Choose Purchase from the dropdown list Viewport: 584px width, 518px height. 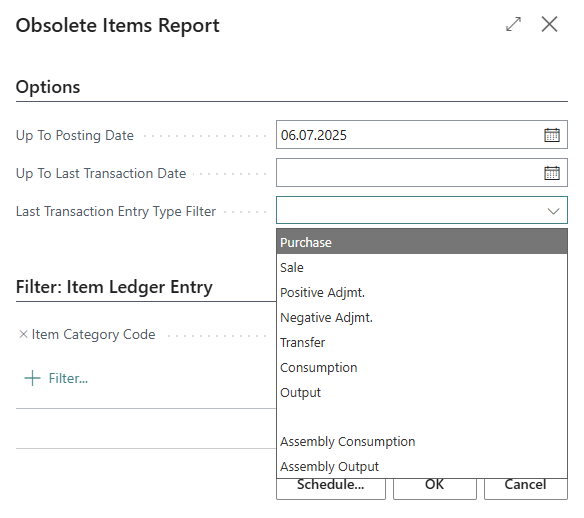422,242
